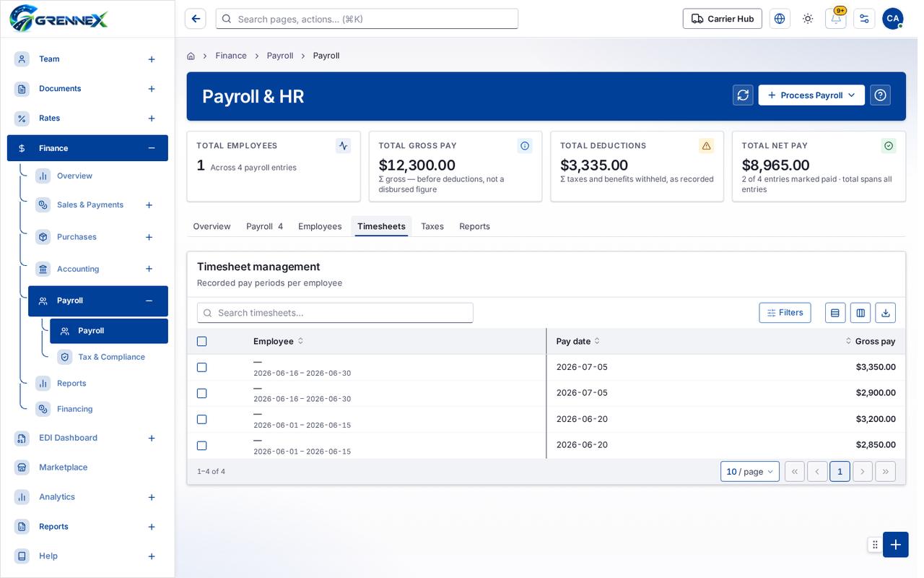Click the Total Employees activity icon
Screen dimensions: 924x578
[x=343, y=146]
